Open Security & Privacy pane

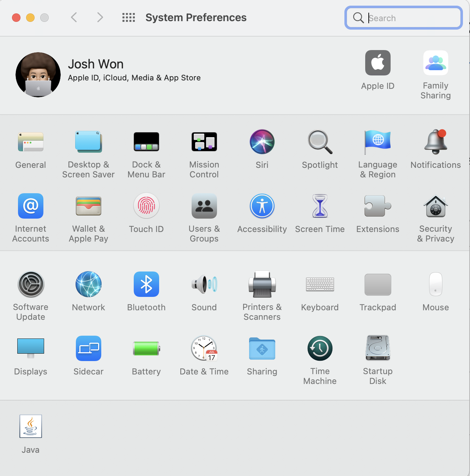click(x=436, y=206)
